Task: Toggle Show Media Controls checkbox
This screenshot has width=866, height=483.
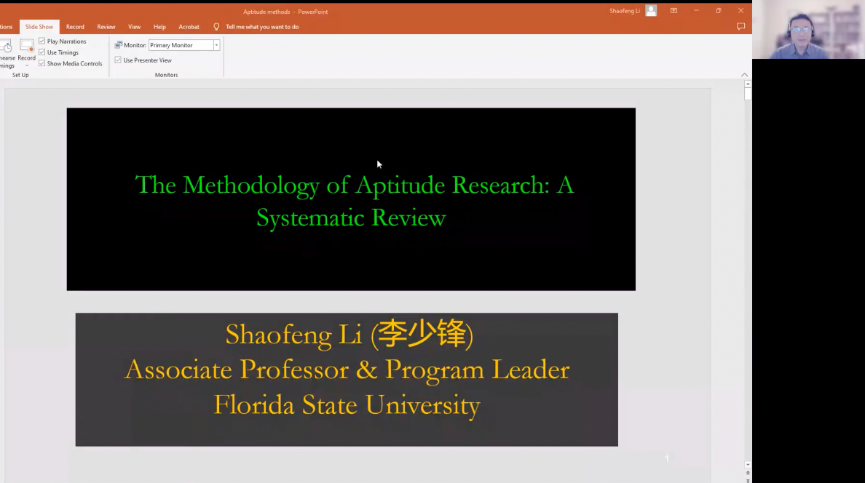Action: (x=42, y=63)
